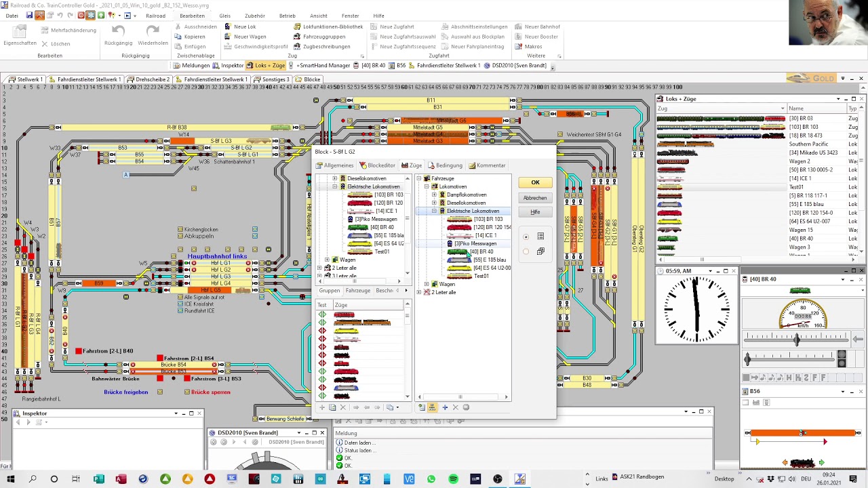This screenshot has width=868, height=488.
Task: Select Fahrzeuge sub-tab in left pane
Action: (x=358, y=291)
